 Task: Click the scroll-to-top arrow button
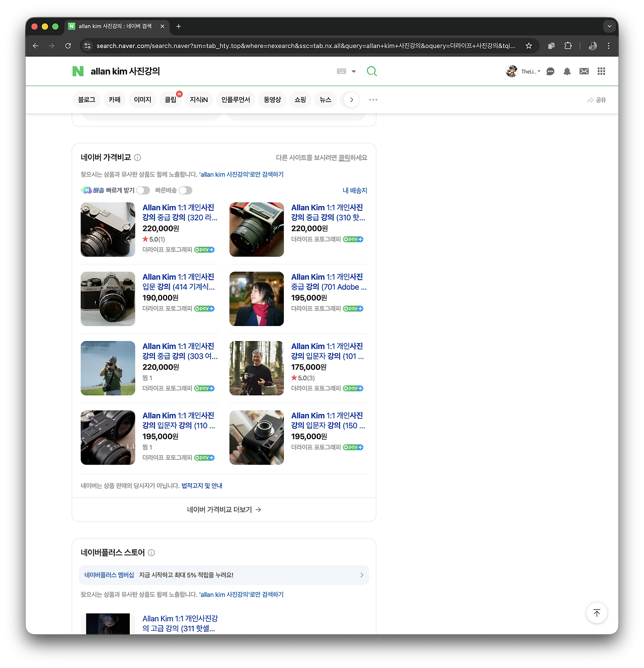tap(597, 613)
